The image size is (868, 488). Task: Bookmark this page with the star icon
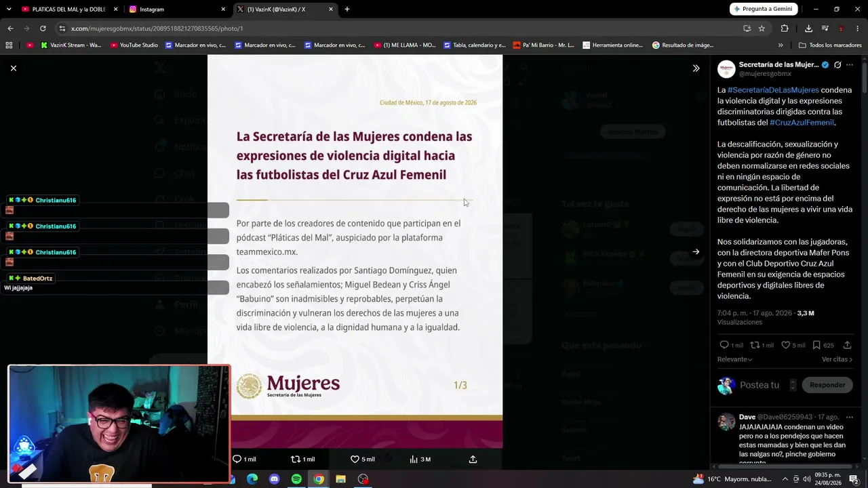[762, 28]
